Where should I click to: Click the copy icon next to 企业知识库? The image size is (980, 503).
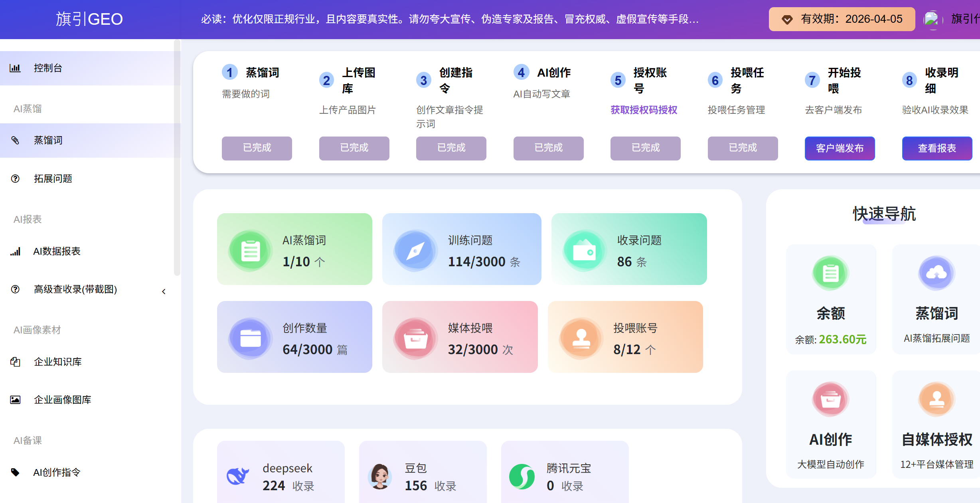pos(15,362)
